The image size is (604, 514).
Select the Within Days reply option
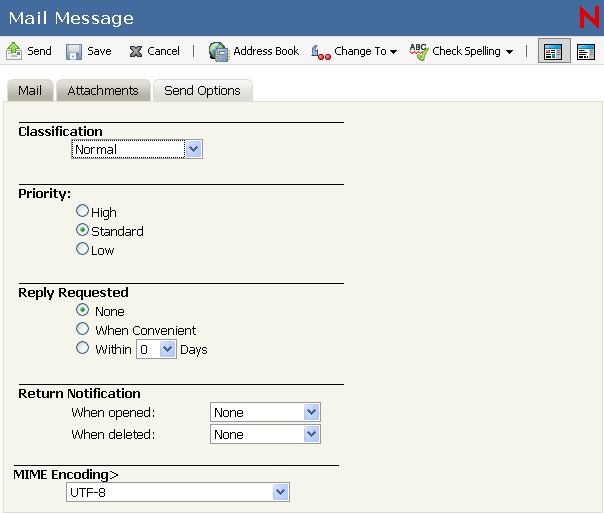(x=82, y=348)
